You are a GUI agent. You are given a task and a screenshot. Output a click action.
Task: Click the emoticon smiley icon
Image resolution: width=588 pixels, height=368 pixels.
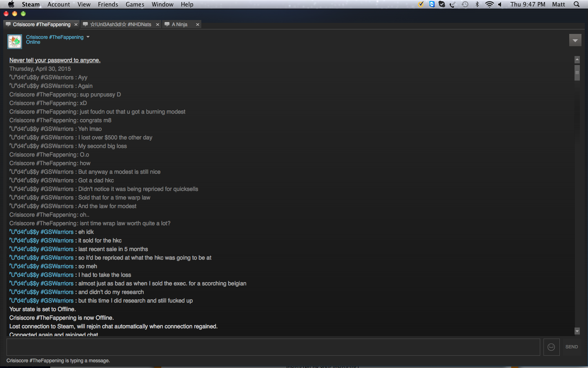click(551, 347)
